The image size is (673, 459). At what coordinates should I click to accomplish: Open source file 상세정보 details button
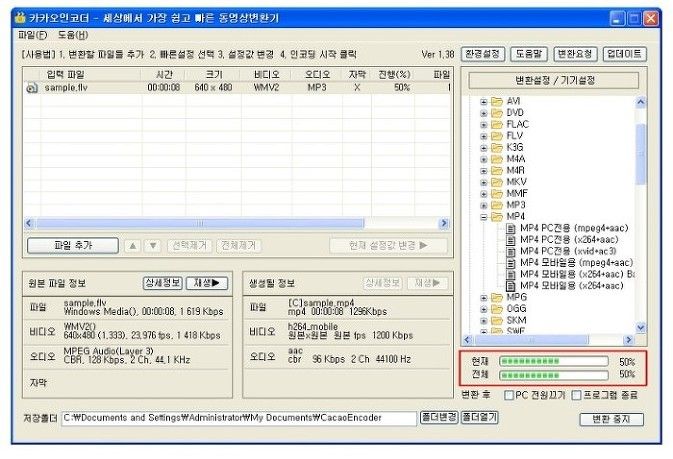click(x=162, y=283)
